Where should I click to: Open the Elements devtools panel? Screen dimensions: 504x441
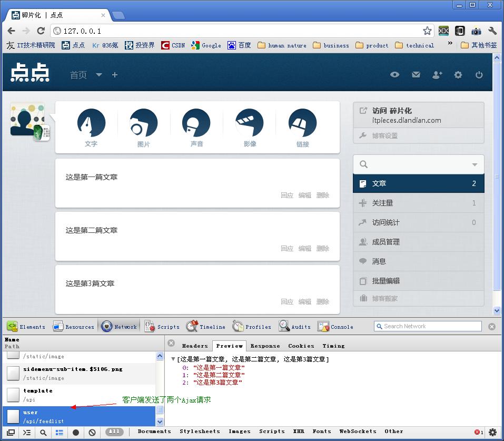click(26, 327)
